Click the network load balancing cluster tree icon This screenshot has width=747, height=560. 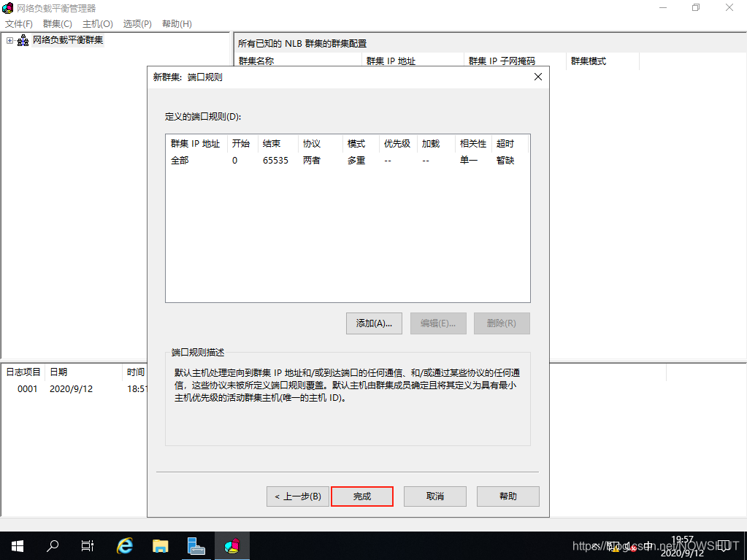point(23,40)
